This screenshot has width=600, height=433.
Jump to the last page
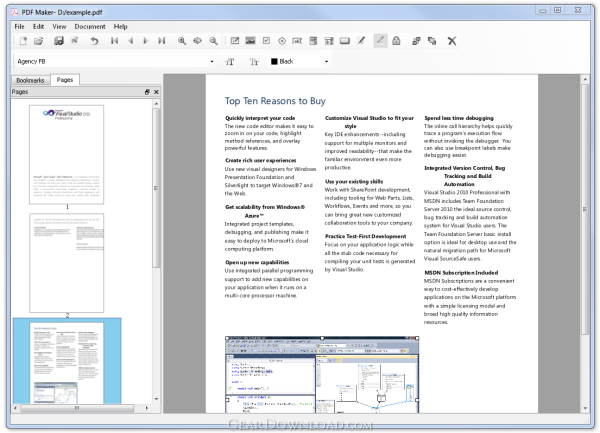(x=162, y=41)
